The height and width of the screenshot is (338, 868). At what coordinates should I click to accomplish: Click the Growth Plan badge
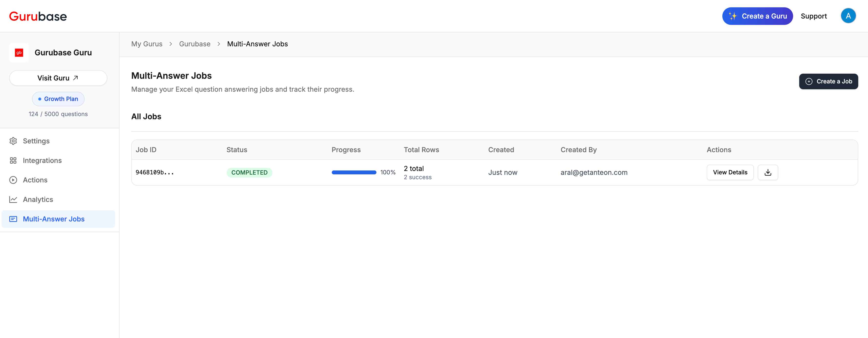click(58, 99)
